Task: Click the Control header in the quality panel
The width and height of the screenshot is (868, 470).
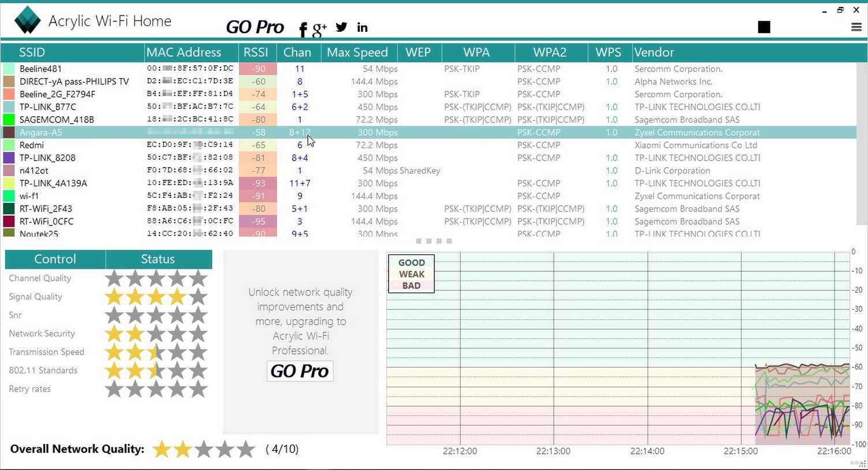Action: point(55,259)
